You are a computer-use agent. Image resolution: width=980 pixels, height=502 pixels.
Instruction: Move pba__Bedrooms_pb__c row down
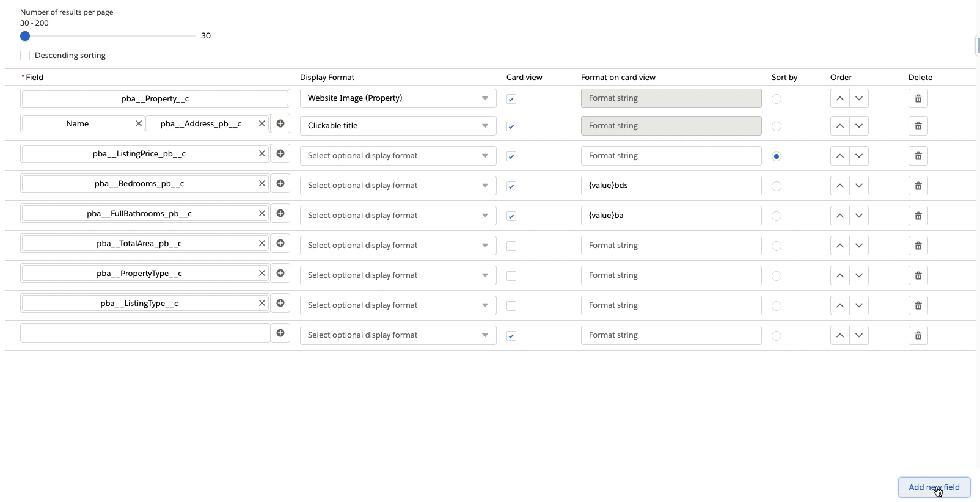(x=859, y=186)
